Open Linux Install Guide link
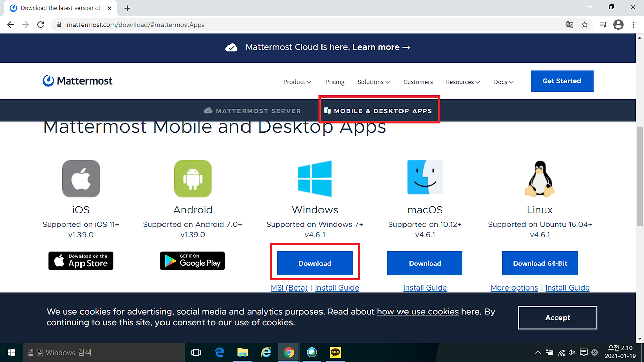644x362 pixels. point(568,288)
